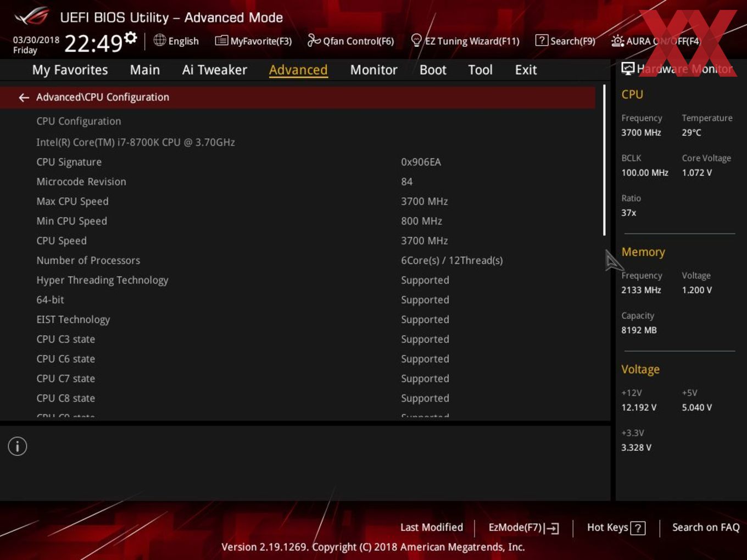The width and height of the screenshot is (747, 560).
Task: Select the Microcode Revision row
Action: pos(297,182)
